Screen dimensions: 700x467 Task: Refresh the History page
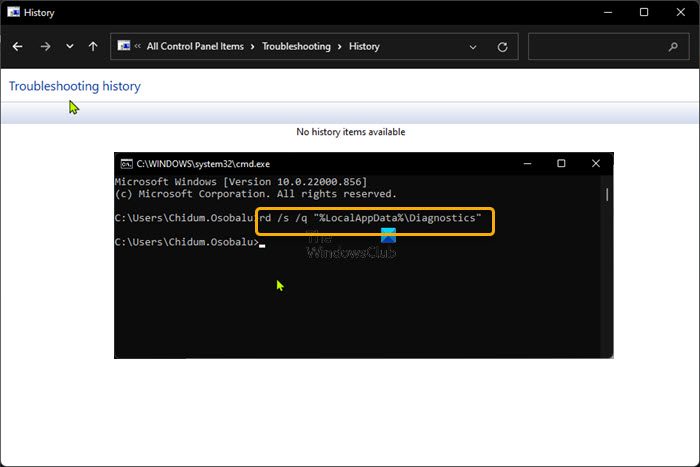[502, 47]
